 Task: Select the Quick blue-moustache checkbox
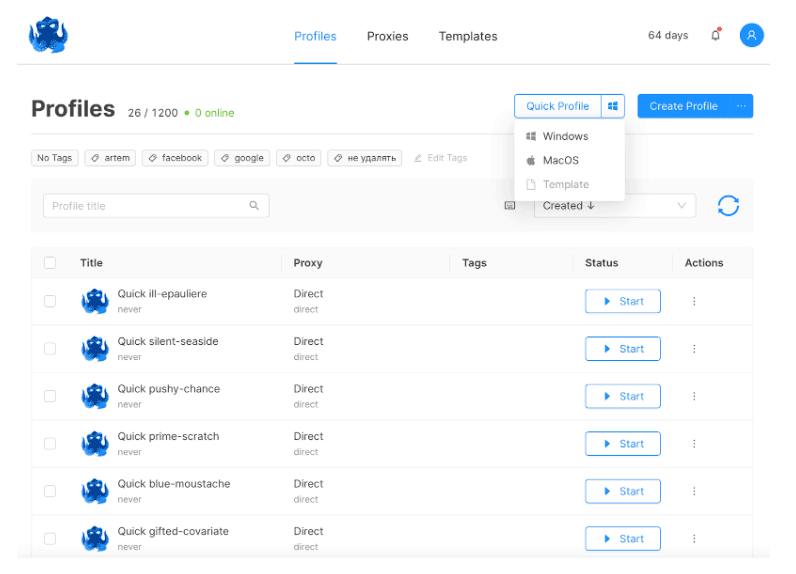[x=50, y=491]
